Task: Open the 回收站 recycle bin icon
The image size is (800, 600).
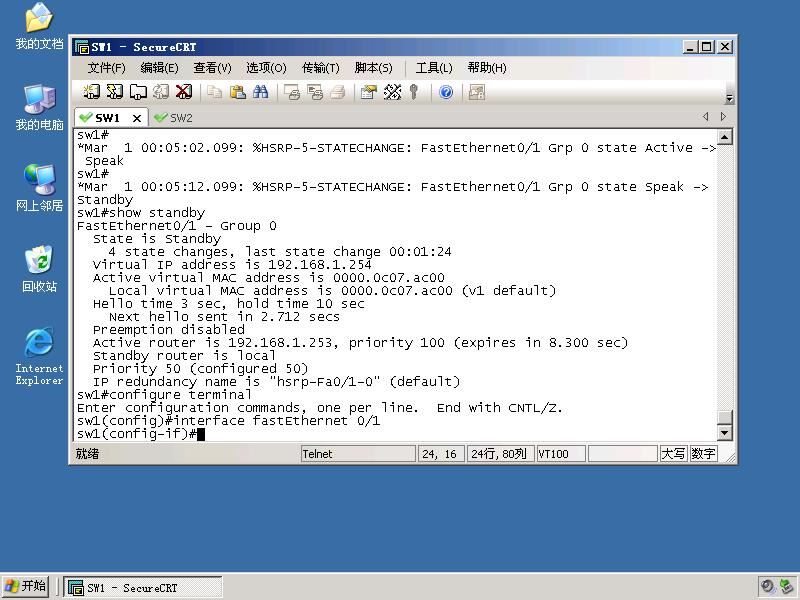Action: point(39,269)
